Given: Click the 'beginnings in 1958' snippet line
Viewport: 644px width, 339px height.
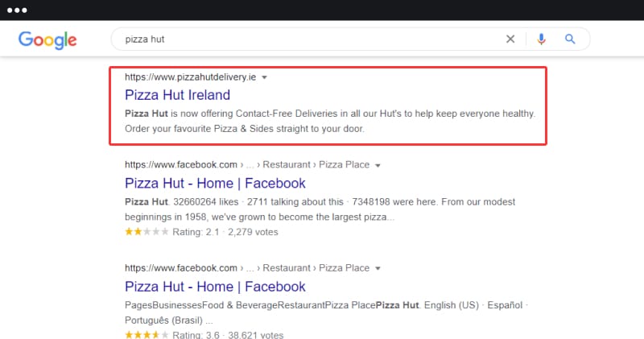Looking at the screenshot, I should point(259,217).
